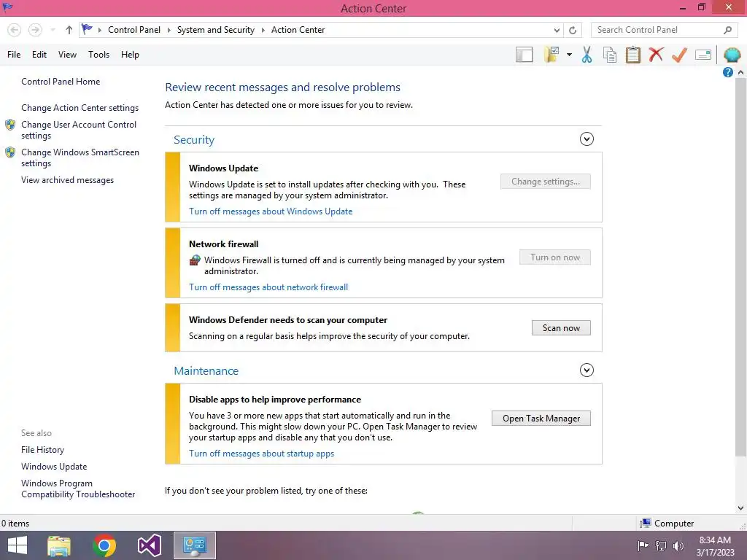747x560 pixels.
Task: Click the search magnifier icon
Action: 727,30
